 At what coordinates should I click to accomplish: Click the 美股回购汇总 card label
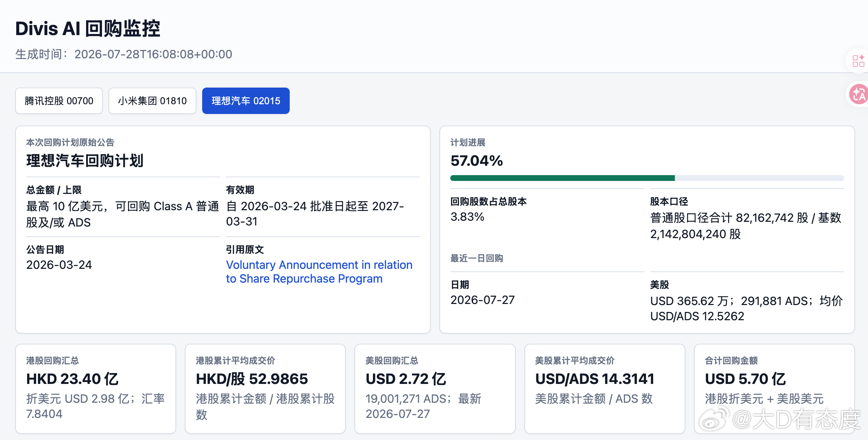(392, 360)
